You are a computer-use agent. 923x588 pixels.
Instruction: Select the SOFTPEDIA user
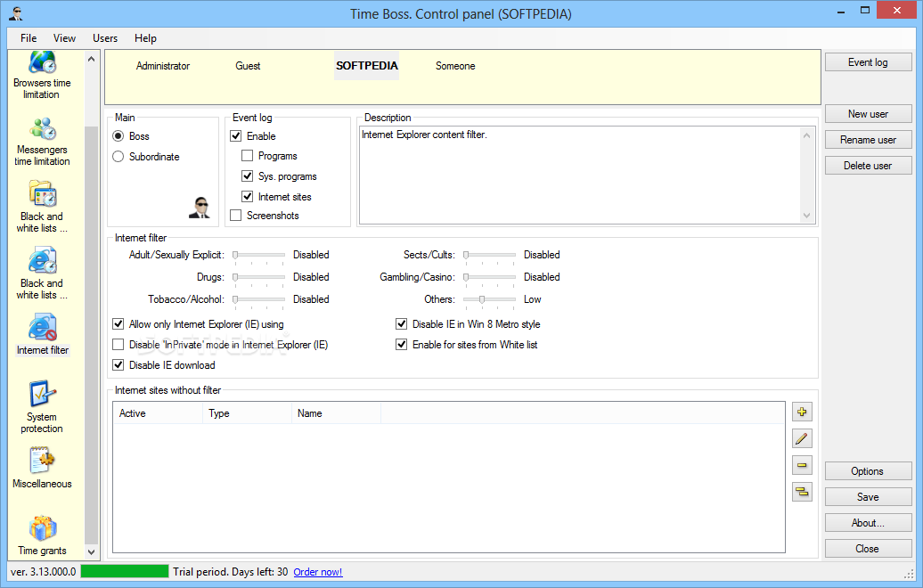[x=367, y=66]
